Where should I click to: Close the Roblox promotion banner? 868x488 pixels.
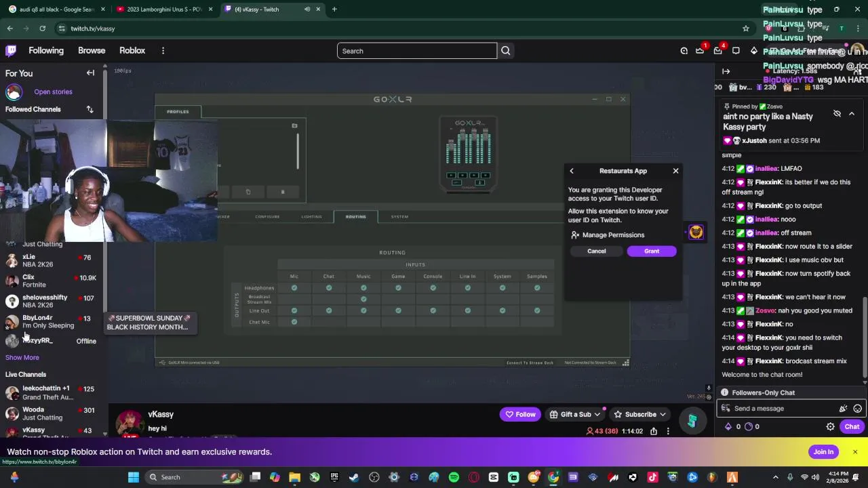[855, 452]
